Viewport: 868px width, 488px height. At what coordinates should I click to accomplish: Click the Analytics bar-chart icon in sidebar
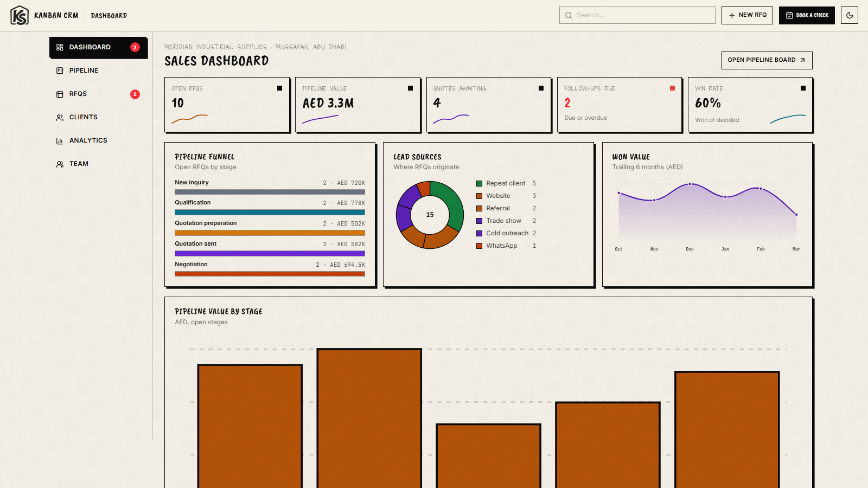coord(60,140)
